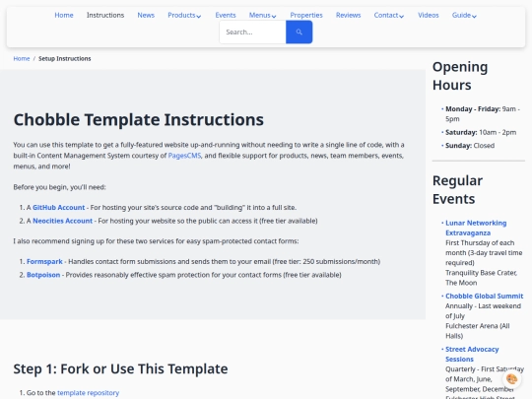The image size is (532, 399).
Task: Open the GitHub Account link
Action: 58,207
